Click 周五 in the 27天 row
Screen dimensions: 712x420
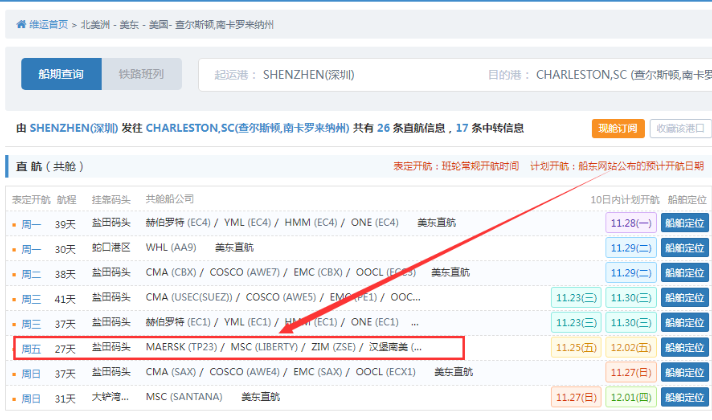(31, 349)
